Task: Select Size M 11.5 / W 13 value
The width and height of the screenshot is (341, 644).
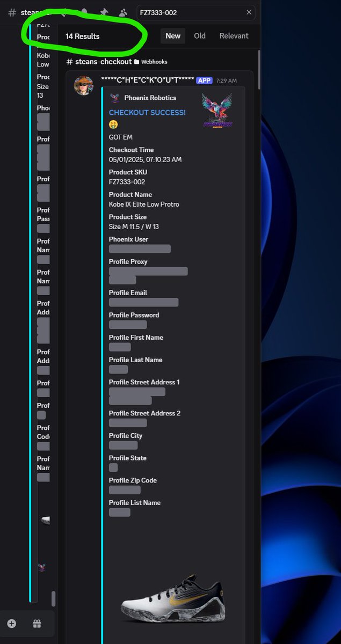Action: (134, 226)
